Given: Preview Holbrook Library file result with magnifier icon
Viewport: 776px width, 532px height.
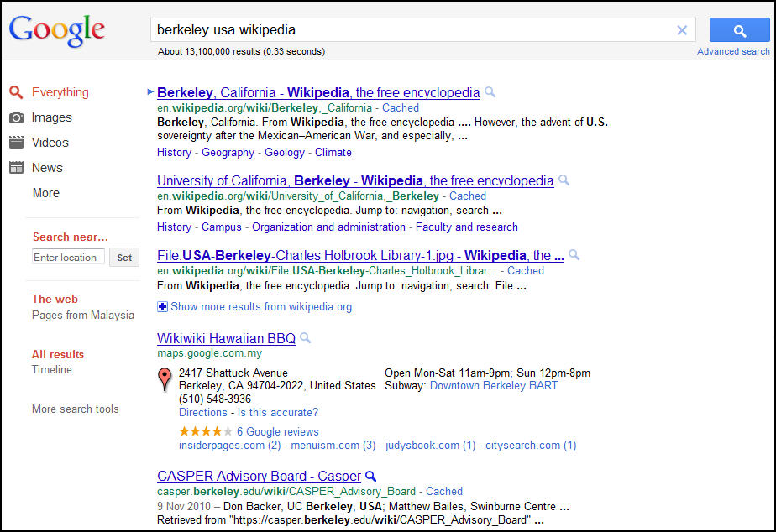Looking at the screenshot, I should [574, 255].
